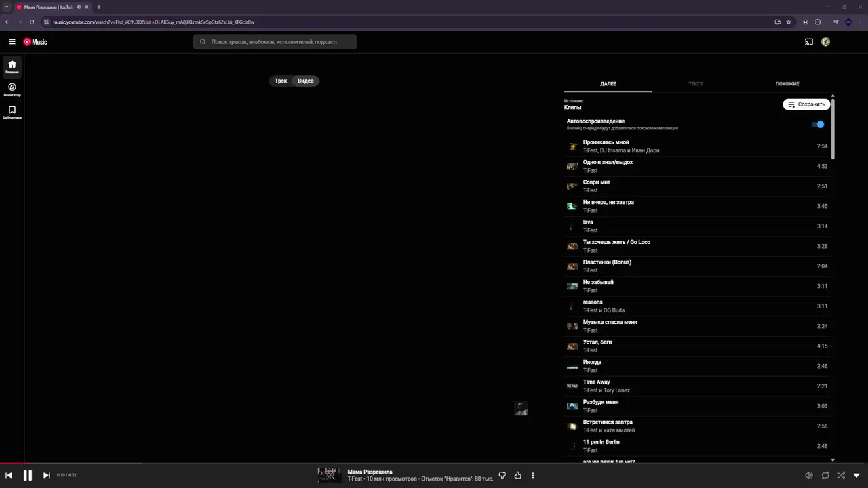Screen dimensions: 868x488
Task: Open the ПОХОЖИЕ tab
Action: pos(787,84)
